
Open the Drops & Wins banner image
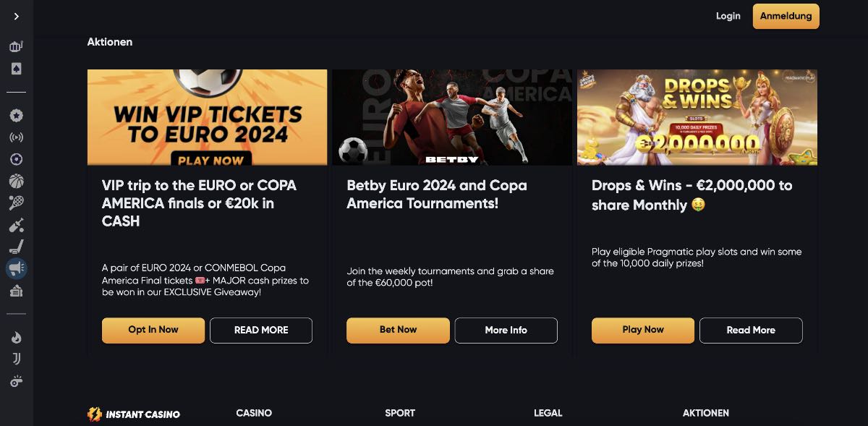click(x=697, y=117)
